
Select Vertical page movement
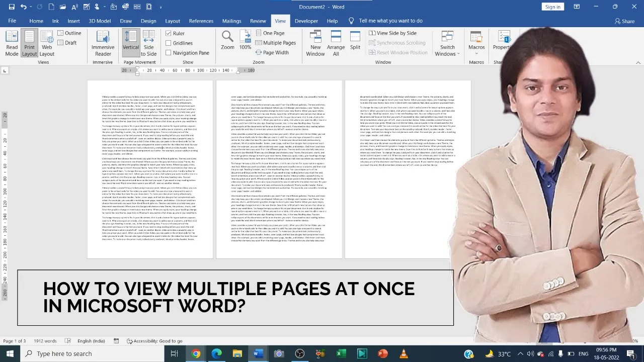pos(131,43)
